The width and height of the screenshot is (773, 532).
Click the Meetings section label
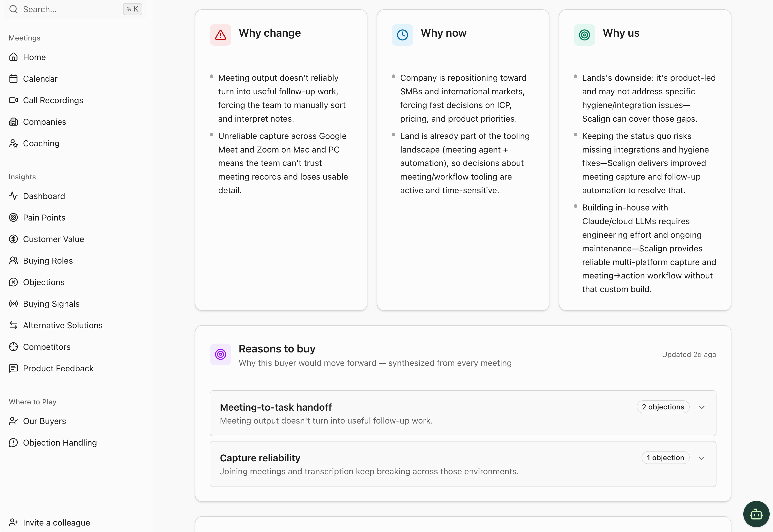point(25,38)
